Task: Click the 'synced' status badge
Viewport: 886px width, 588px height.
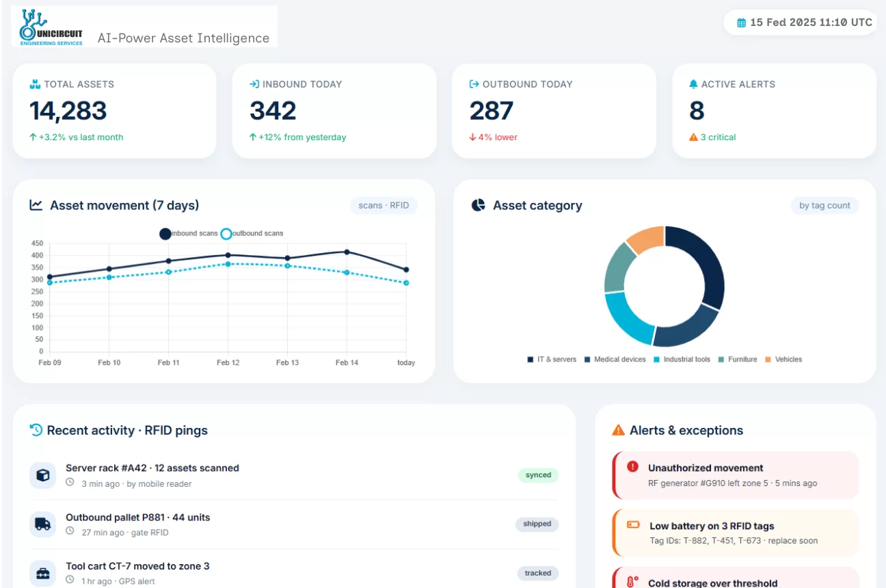Action: [538, 475]
